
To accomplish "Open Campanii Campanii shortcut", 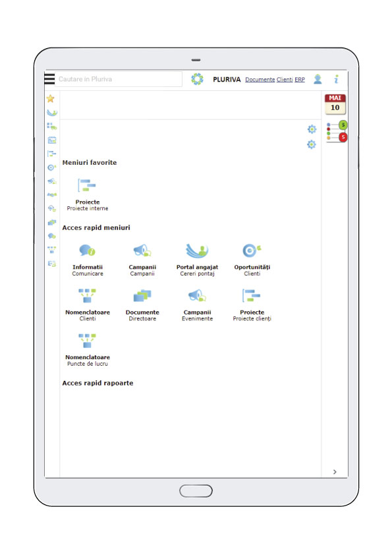I will (x=142, y=260).
